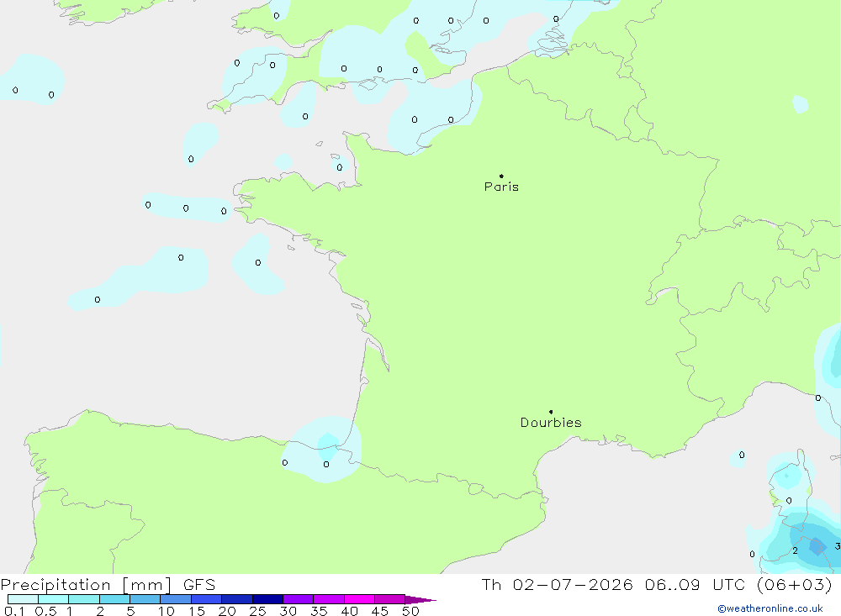Click the date and time stamp text

pyautogui.click(x=657, y=584)
